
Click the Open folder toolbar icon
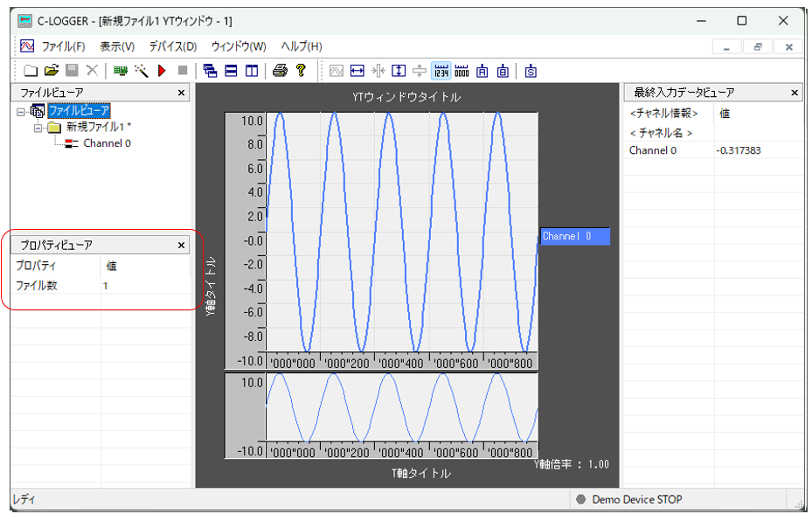(52, 71)
